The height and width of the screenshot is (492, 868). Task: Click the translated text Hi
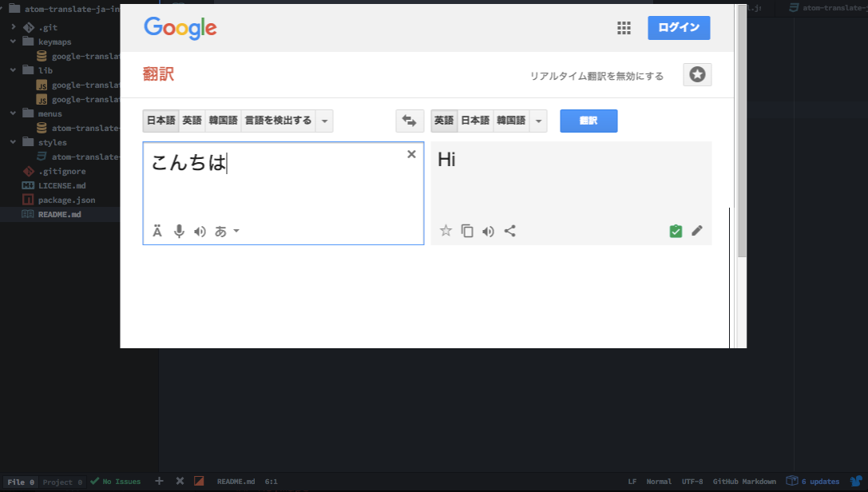pos(446,160)
